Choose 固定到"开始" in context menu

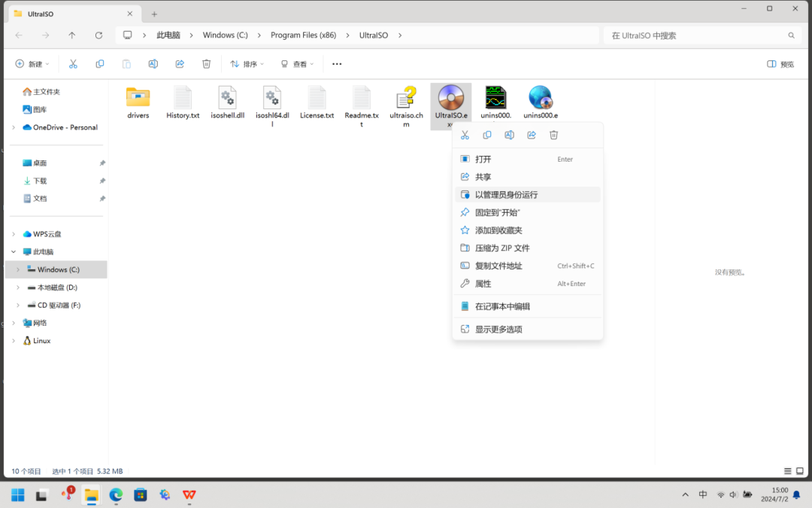528,212
